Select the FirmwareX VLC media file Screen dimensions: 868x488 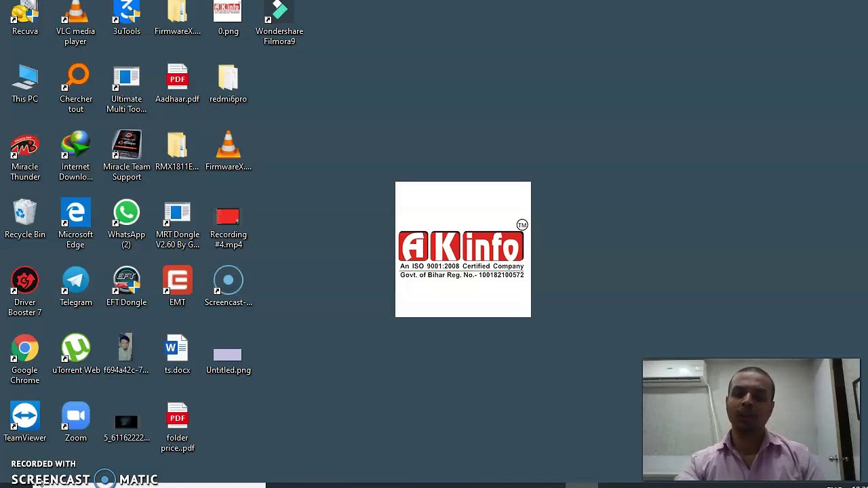[228, 152]
